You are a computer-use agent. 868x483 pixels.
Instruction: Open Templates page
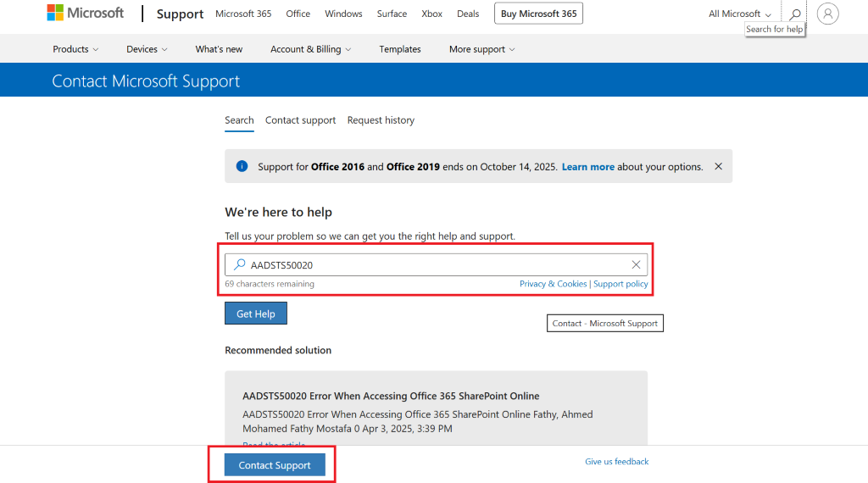(x=400, y=49)
